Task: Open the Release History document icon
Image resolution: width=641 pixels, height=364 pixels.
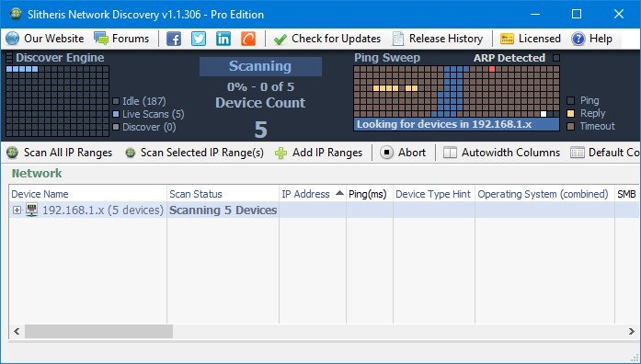Action: coord(398,40)
